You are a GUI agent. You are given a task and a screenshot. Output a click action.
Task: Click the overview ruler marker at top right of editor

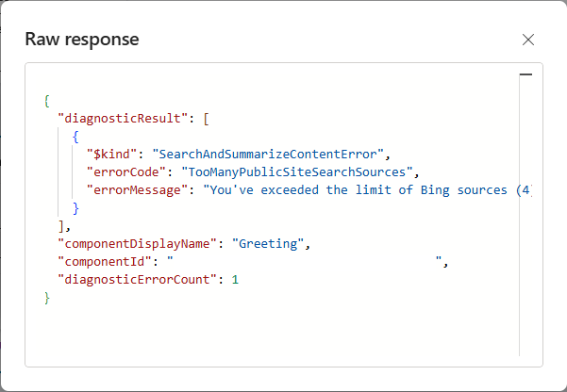tap(525, 73)
